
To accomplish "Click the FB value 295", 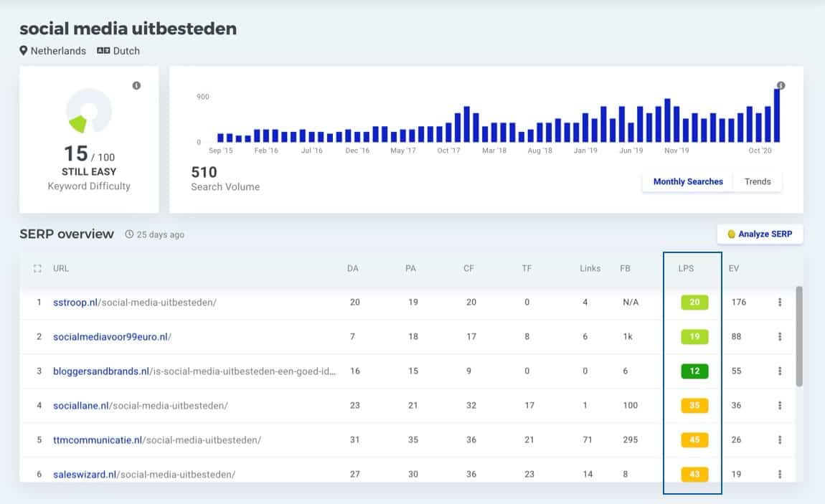I will click(631, 440).
